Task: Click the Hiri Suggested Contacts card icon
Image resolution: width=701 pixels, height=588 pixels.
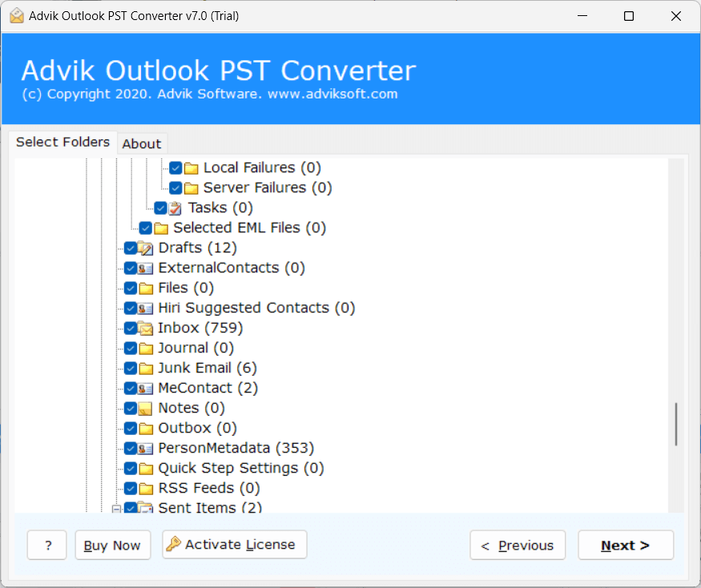Action: pyautogui.click(x=145, y=308)
